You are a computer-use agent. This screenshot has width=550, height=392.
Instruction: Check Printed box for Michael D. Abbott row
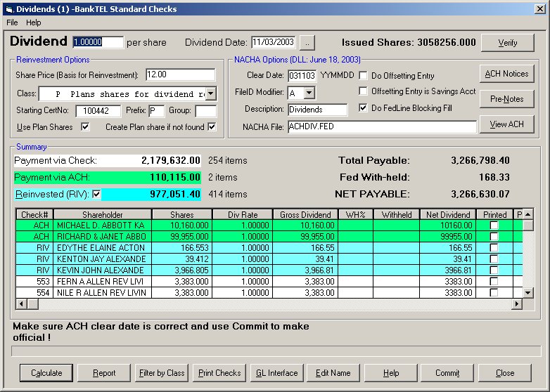[494, 226]
